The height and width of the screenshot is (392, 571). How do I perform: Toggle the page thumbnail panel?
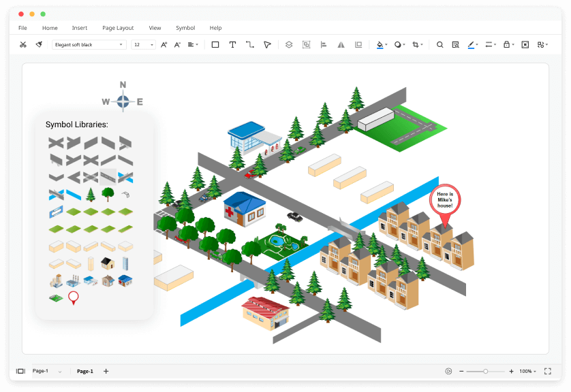[x=21, y=371]
